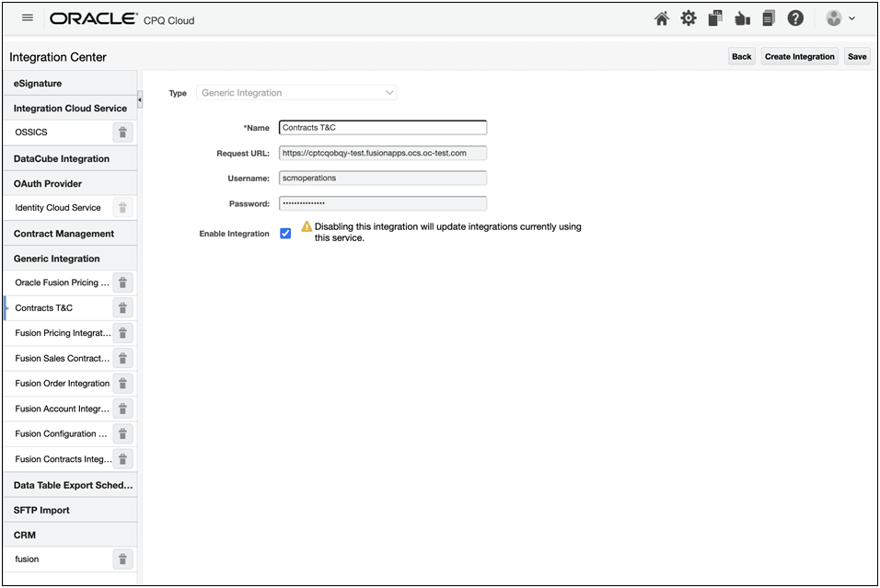Image resolution: width=880 pixels, height=588 pixels.
Task: Delete the Fusion Sales Contract entry
Action: click(x=122, y=359)
